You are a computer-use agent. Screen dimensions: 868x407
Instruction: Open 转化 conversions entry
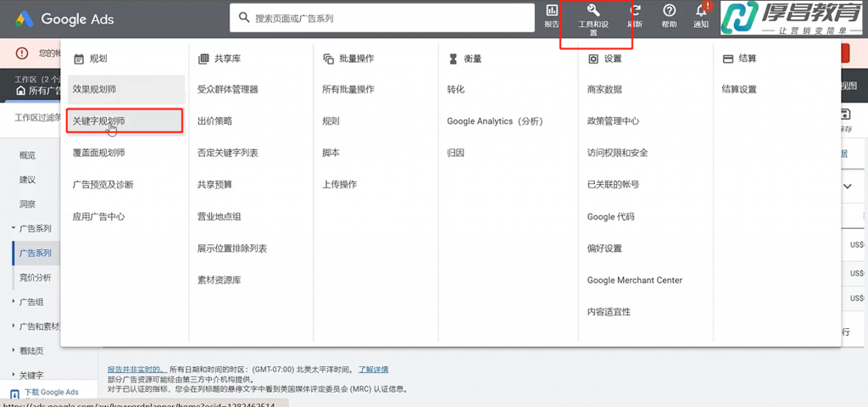pyautogui.click(x=456, y=89)
